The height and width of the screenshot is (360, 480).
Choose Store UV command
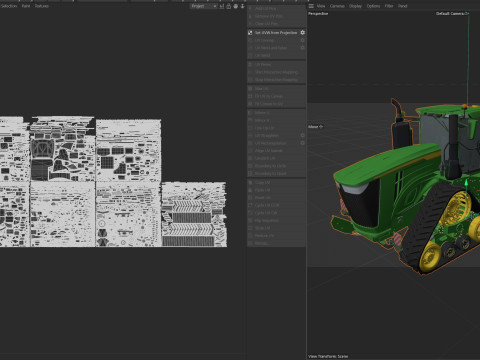point(276,228)
